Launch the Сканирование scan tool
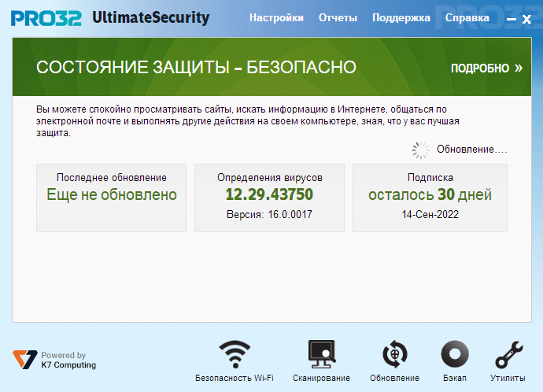This screenshot has height=392, width=543. coord(322,354)
